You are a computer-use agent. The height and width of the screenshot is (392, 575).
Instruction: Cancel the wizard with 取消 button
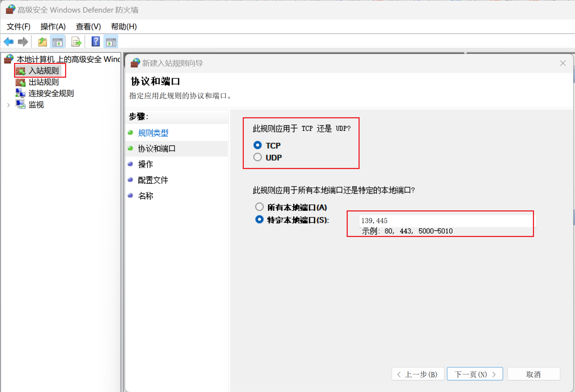pyautogui.click(x=534, y=374)
